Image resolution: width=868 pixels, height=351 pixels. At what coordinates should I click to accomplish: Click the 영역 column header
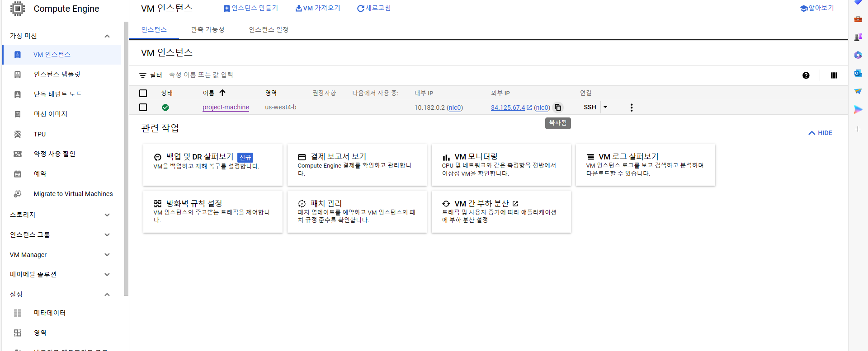point(271,93)
